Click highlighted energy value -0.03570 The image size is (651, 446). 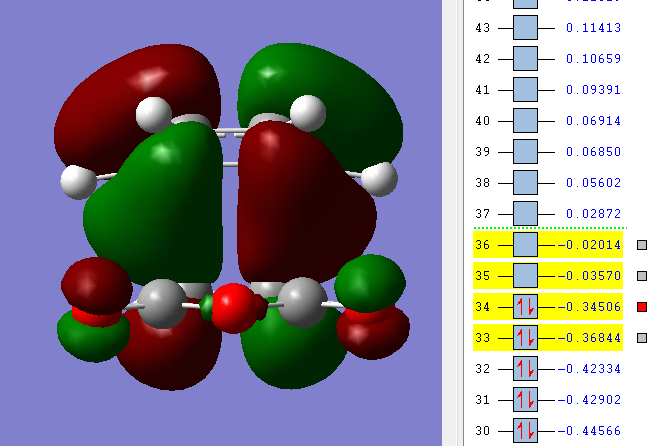click(x=589, y=276)
